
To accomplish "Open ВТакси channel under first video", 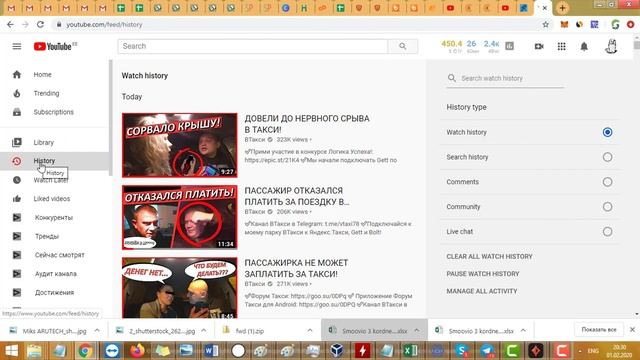I will 255,140.
